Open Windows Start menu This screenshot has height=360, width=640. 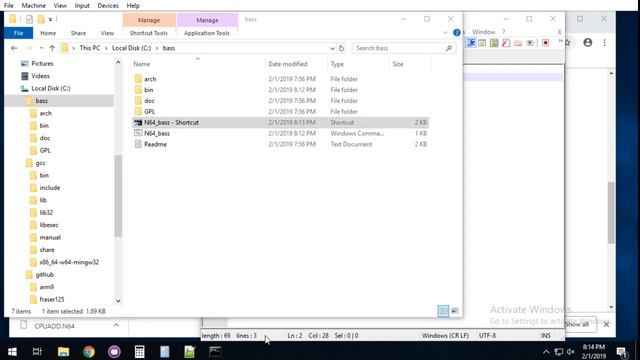click(x=12, y=351)
